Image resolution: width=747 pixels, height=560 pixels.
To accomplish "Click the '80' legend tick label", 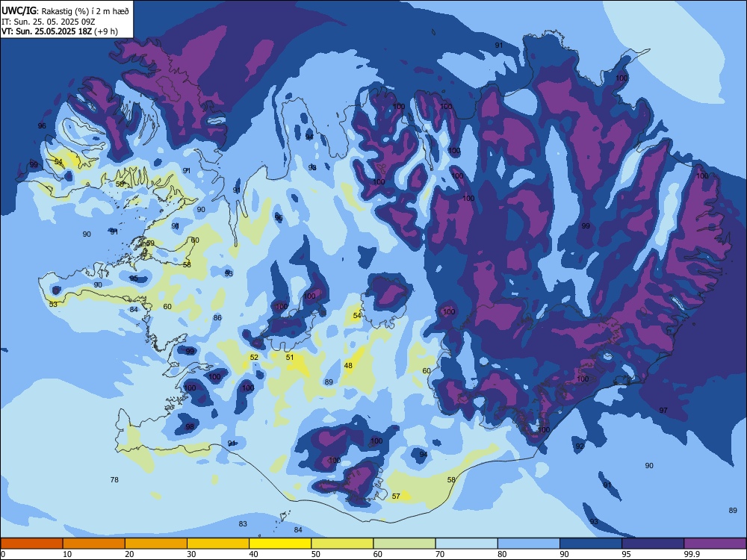I will [x=502, y=554].
